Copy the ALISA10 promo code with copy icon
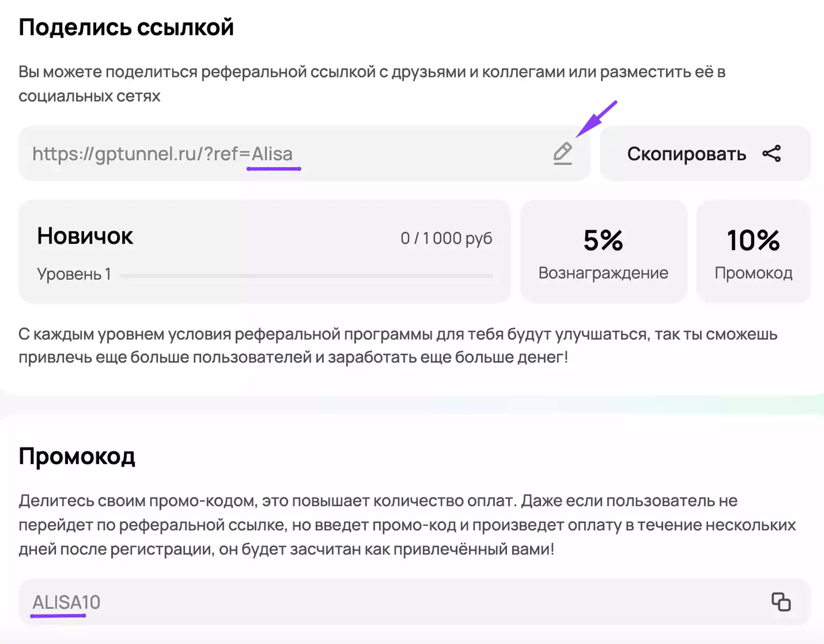The image size is (824, 644). coord(781,602)
